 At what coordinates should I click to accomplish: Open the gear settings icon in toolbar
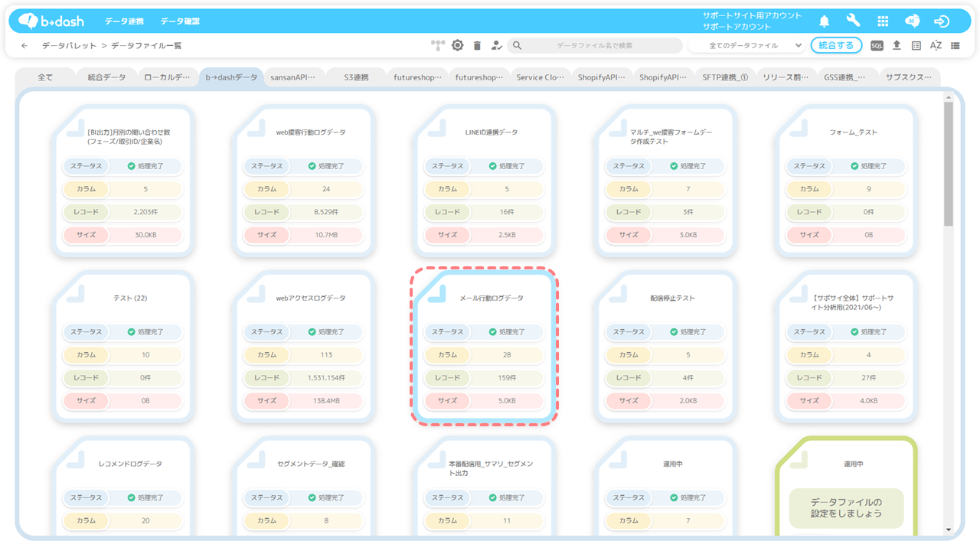(457, 46)
